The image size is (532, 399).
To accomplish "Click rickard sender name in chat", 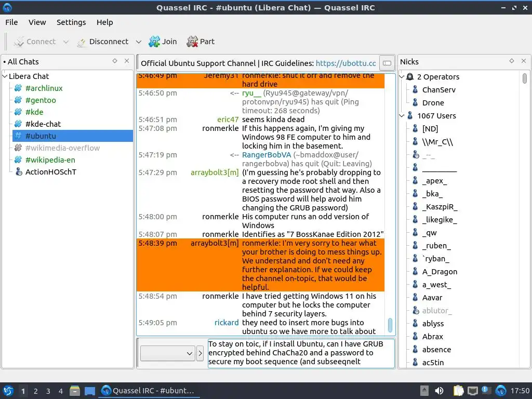I will point(227,323).
